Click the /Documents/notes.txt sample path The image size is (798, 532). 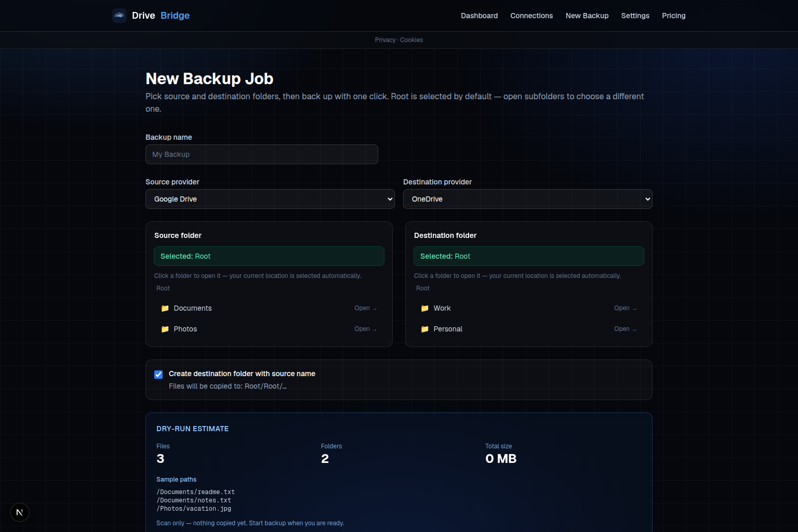[x=194, y=500]
